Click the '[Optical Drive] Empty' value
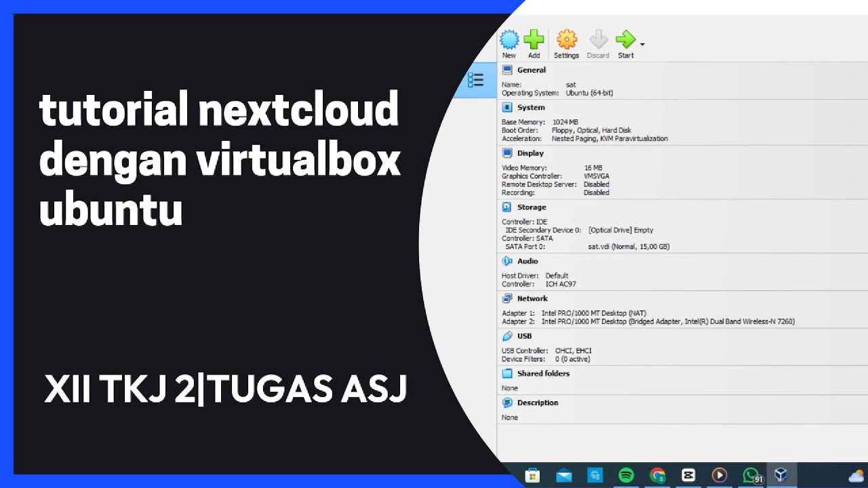868x488 pixels. coord(620,230)
